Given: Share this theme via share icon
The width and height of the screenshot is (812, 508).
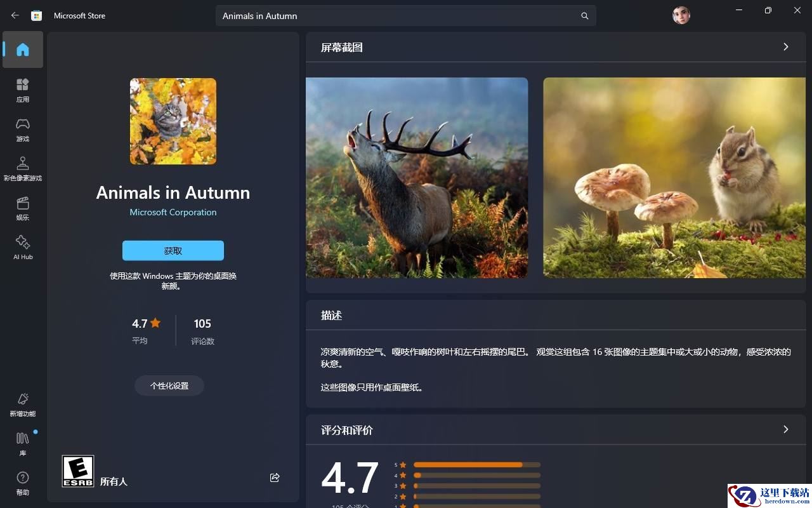Looking at the screenshot, I should click(275, 478).
